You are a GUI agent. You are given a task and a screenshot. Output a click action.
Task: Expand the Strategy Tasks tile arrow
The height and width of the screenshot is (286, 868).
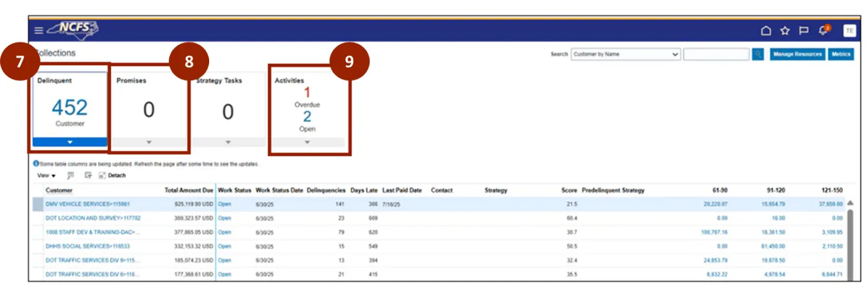pos(228,142)
